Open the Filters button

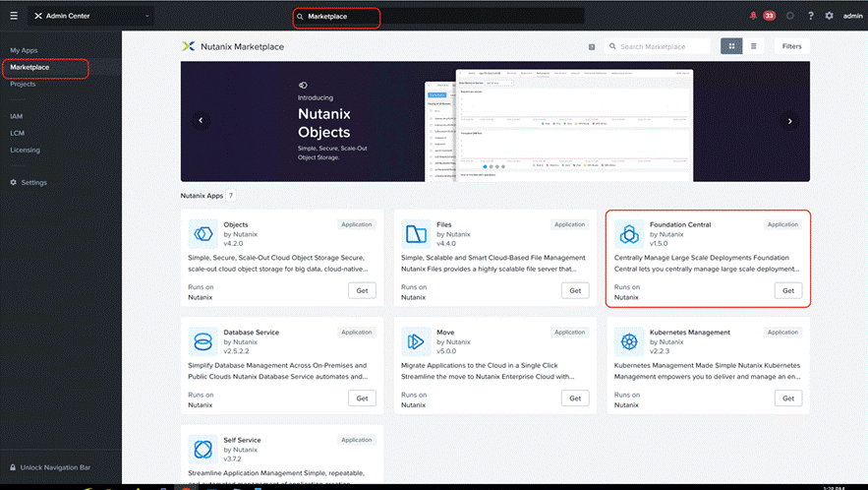(x=791, y=46)
